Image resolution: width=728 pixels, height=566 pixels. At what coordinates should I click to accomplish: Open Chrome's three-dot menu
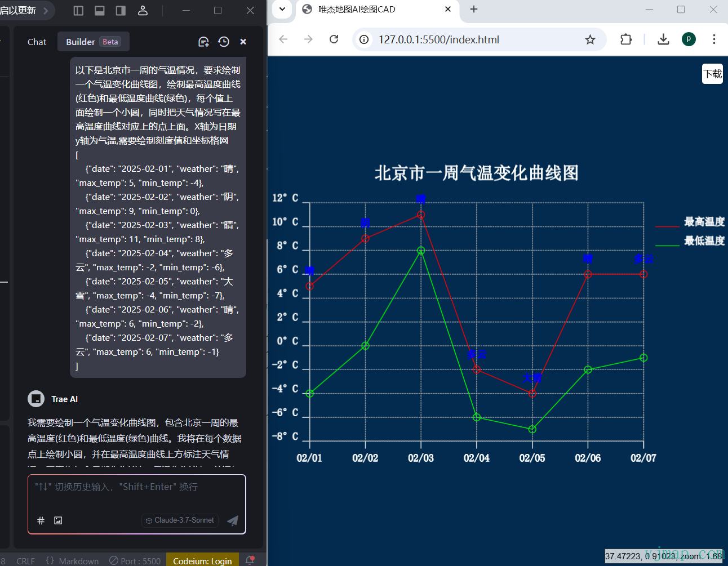point(714,39)
